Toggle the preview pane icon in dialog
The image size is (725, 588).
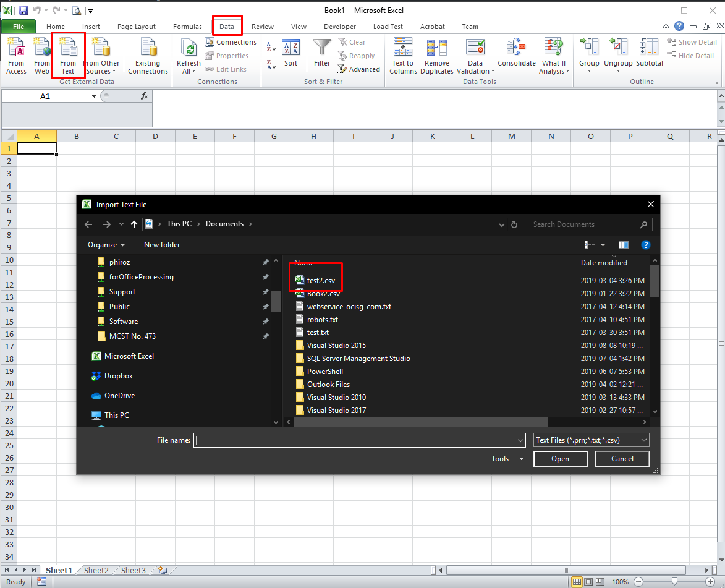tap(623, 245)
